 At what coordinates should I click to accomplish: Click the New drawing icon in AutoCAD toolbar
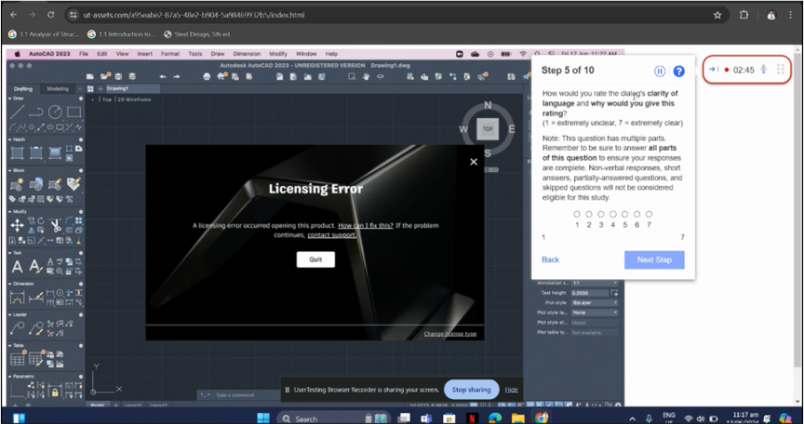pyautogui.click(x=90, y=76)
